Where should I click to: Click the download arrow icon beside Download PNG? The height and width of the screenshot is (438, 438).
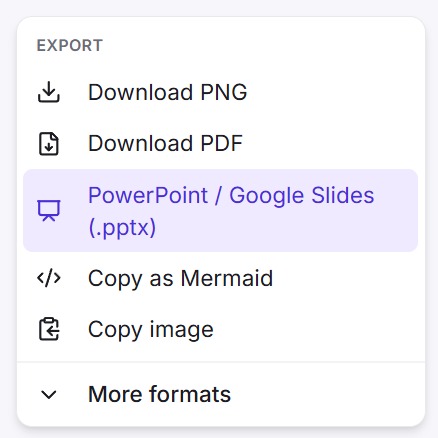pyautogui.click(x=49, y=92)
